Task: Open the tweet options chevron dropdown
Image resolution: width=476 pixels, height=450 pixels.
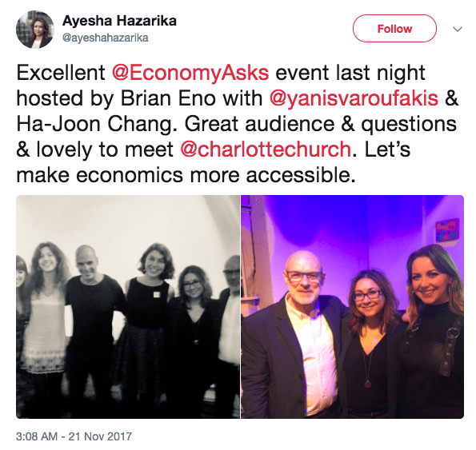Action: (x=458, y=29)
